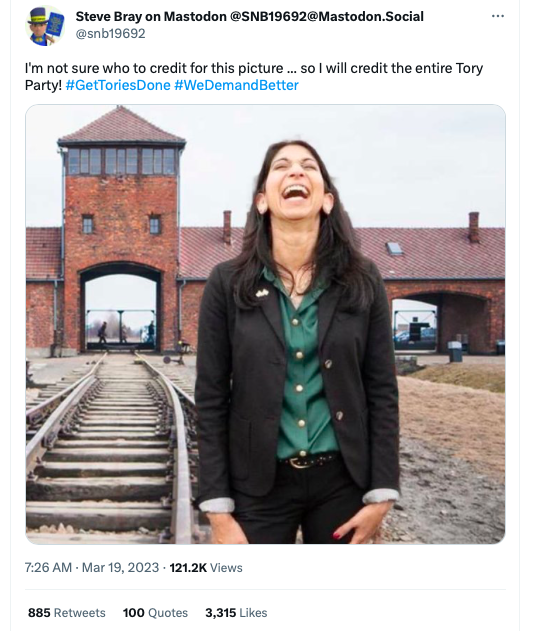The width and height of the screenshot is (534, 631).
Task: Click the cartoon top-hat profile avatar
Action: (x=45, y=26)
